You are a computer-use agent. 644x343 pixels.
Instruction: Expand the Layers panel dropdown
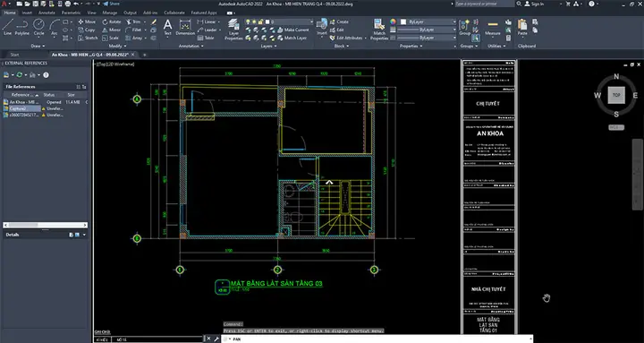pyautogui.click(x=268, y=46)
